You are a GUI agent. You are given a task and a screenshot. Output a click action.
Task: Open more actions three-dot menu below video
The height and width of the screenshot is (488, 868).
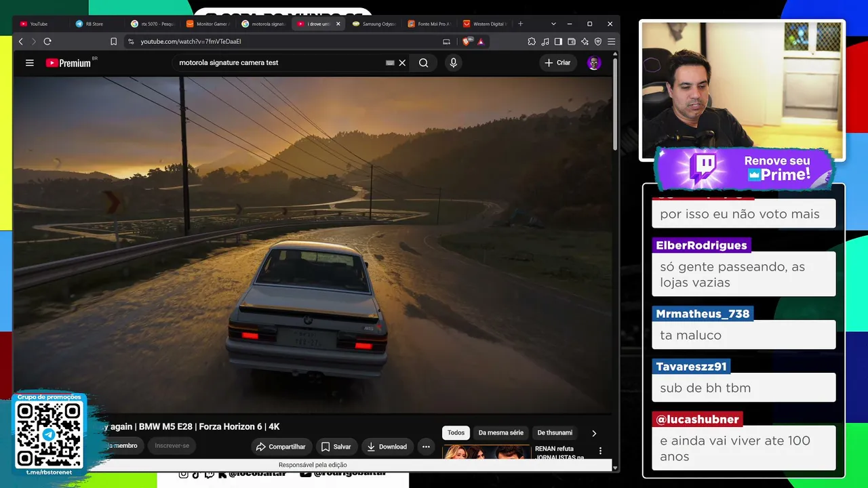(x=426, y=447)
